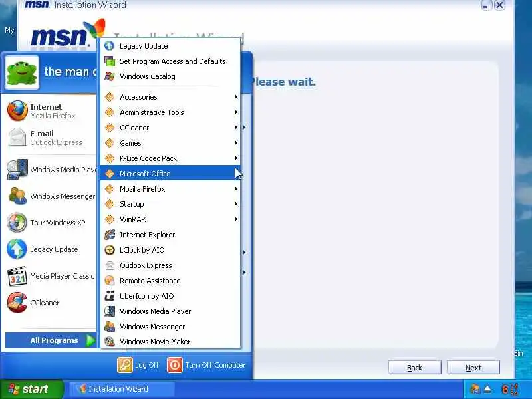
Task: Open the Games folder entry
Action: pos(170,143)
